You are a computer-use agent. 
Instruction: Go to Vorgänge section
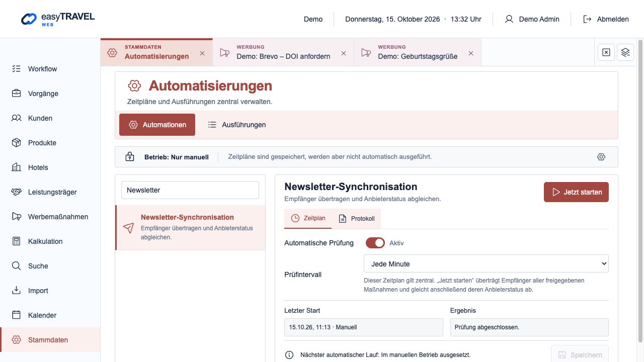point(50,94)
